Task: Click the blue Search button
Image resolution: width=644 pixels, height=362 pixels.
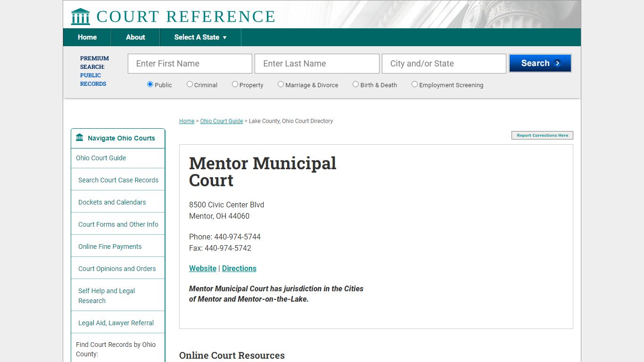Action: point(540,63)
